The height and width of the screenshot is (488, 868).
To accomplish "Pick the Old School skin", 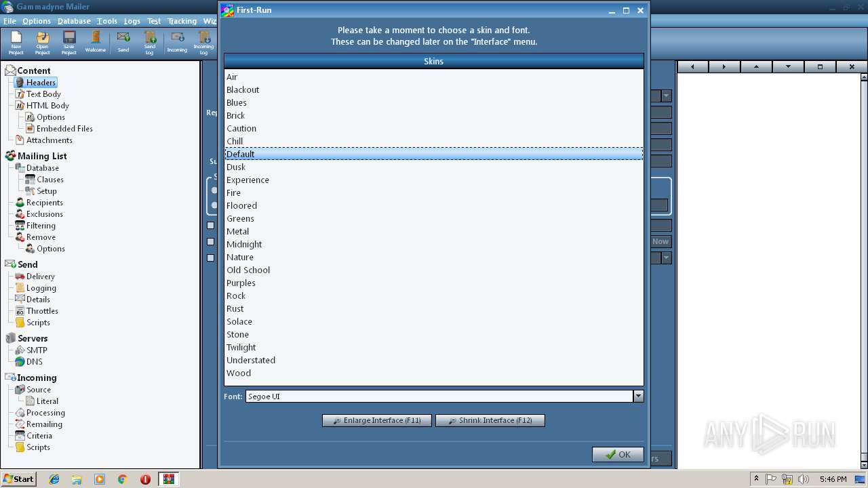I will click(x=434, y=270).
